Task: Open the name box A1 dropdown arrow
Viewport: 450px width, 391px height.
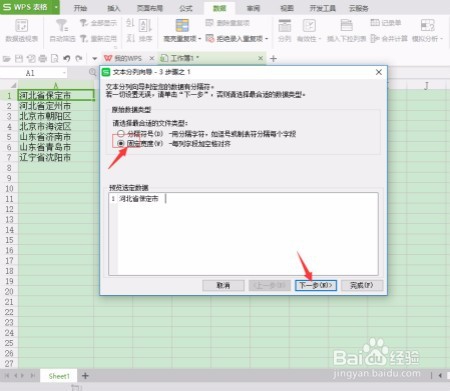Action: [64, 72]
